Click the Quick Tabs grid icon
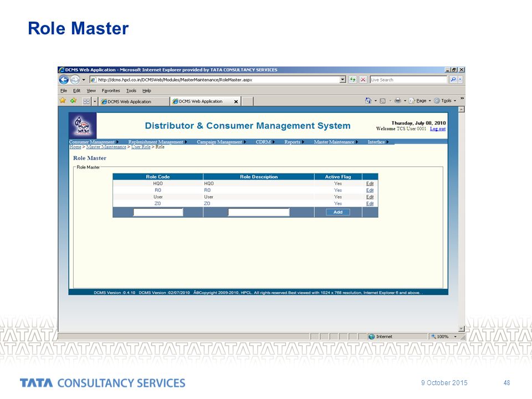Screen dimensions: 532x399 click(87, 101)
